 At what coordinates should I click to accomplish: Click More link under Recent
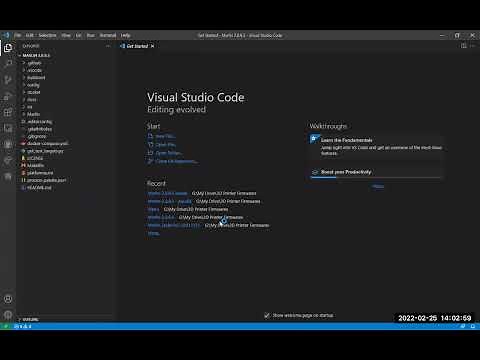tap(153, 233)
